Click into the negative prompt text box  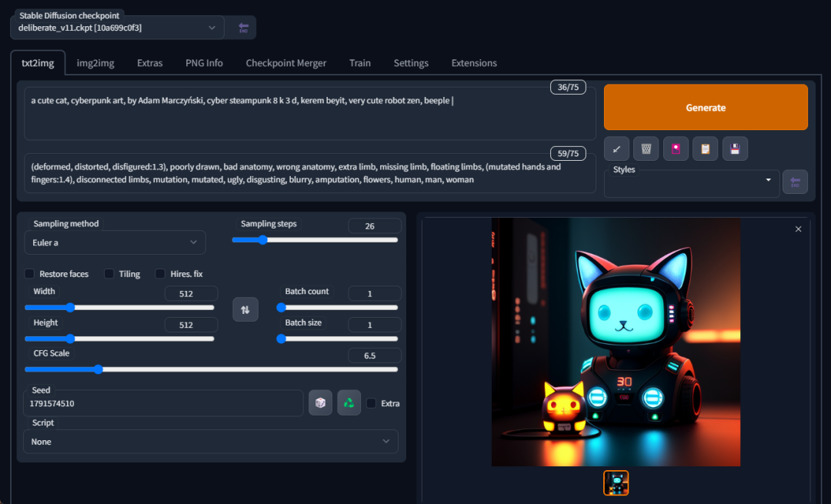tap(310, 173)
